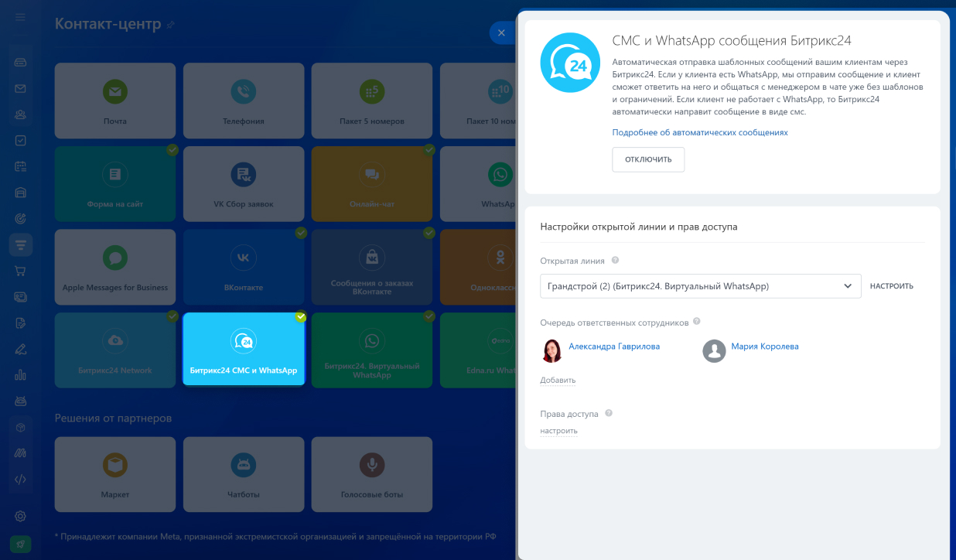Open the code brackets icon in the sidebar
The height and width of the screenshot is (560, 956).
click(x=20, y=480)
